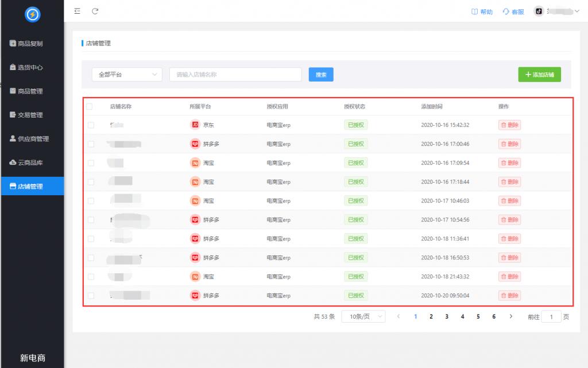Click 拼多多 icon in 09:50:04 row
The width and height of the screenshot is (588, 368).
pyautogui.click(x=195, y=296)
